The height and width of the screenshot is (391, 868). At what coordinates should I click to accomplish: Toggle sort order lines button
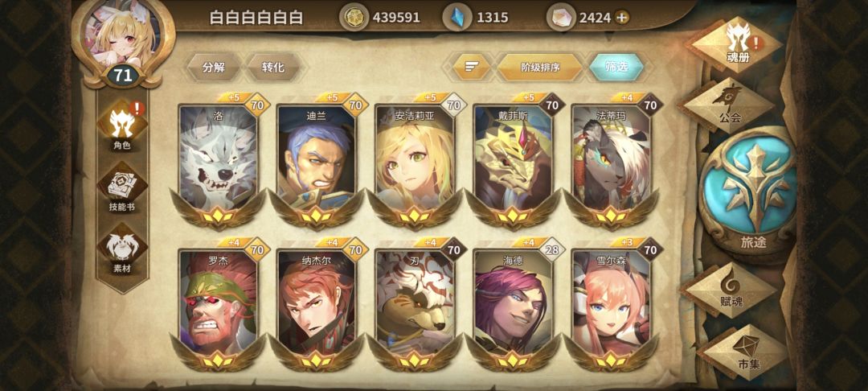coord(472,68)
